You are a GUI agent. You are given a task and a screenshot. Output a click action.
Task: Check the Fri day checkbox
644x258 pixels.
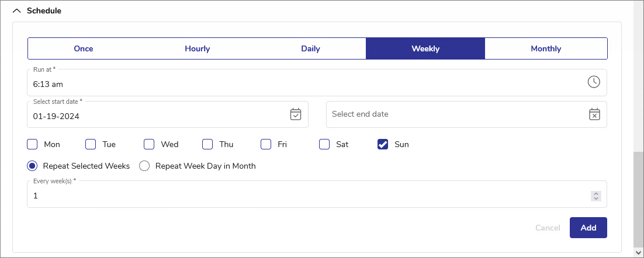click(x=266, y=144)
